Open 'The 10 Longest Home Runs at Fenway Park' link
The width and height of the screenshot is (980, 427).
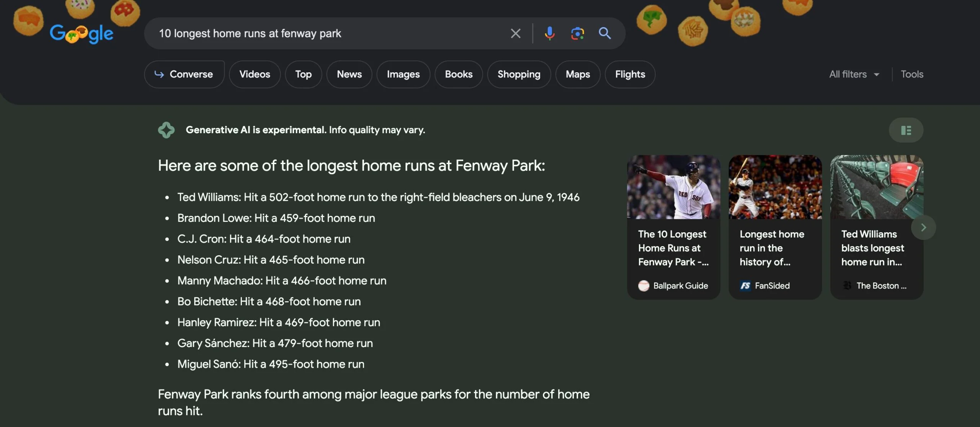tap(673, 248)
